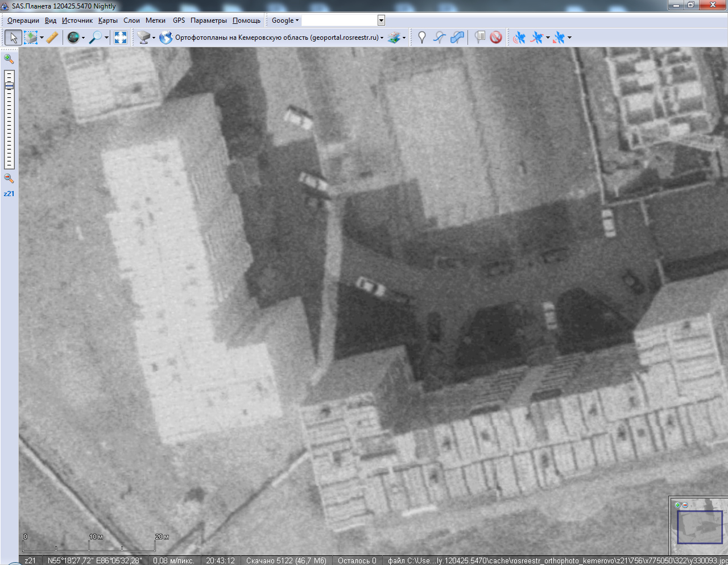
Task: Open the Метки menu
Action: pyautogui.click(x=155, y=20)
